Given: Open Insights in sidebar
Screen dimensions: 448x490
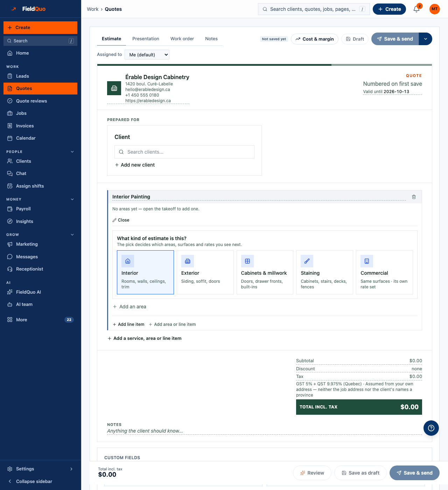Looking at the screenshot, I should 40,222.
